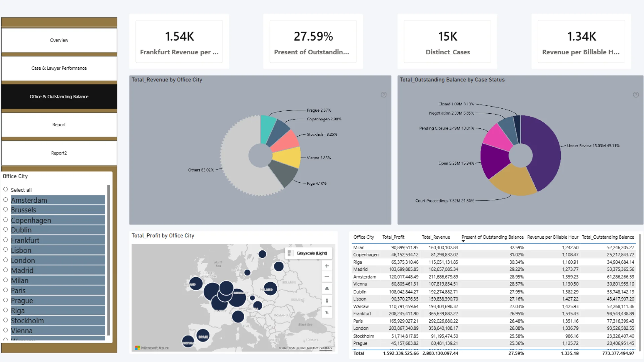
Task: Sort table by Present of Outstanding Balance
Action: click(492, 237)
